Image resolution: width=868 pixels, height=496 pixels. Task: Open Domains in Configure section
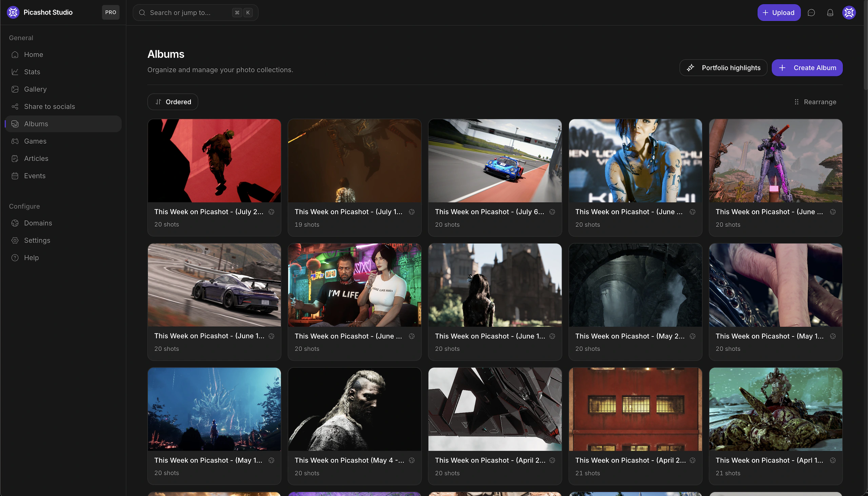tap(63, 223)
